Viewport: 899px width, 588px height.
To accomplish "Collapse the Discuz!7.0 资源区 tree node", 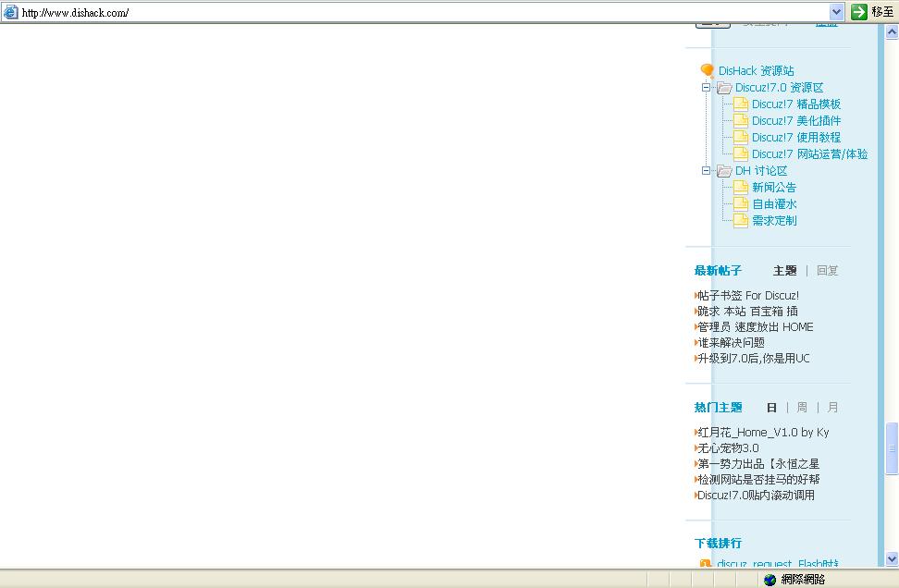I will pos(707,88).
